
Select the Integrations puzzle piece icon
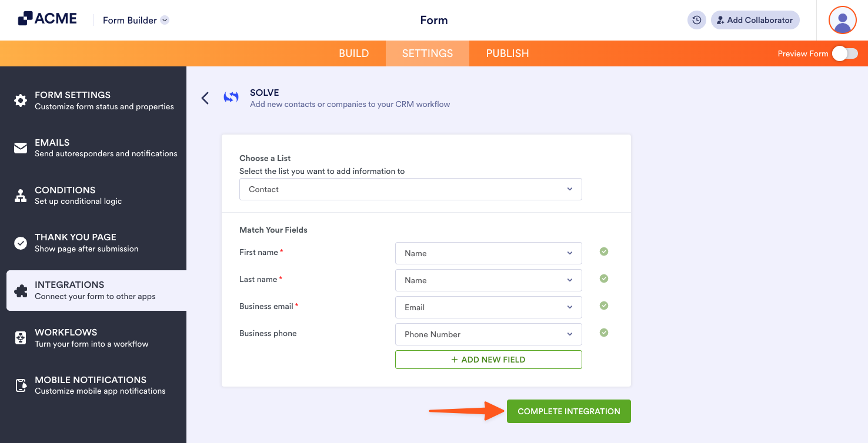click(20, 290)
